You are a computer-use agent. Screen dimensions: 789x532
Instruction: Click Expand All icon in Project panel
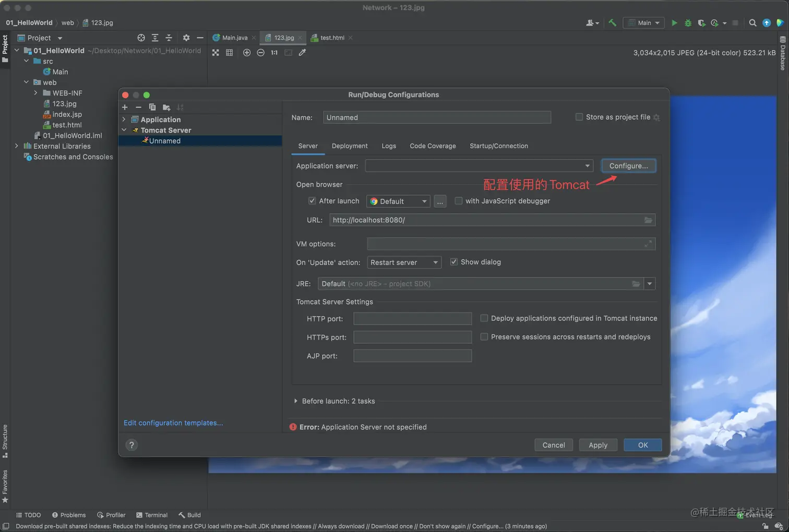[155, 38]
